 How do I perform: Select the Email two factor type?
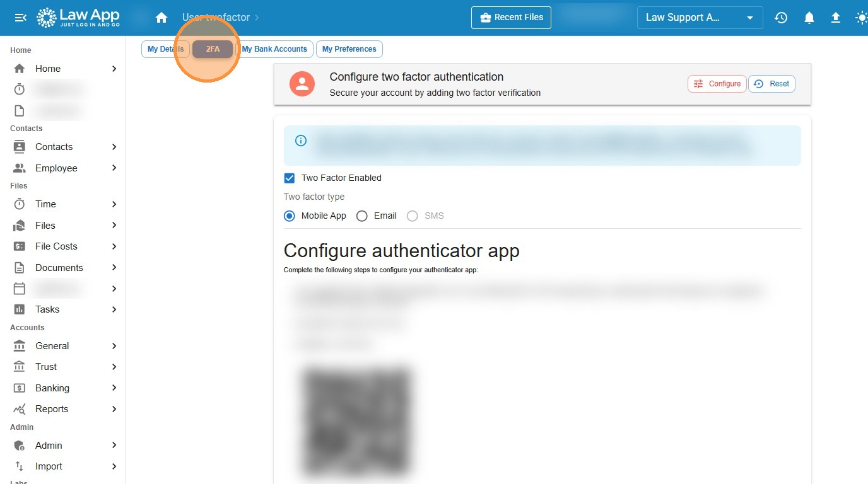coord(362,216)
